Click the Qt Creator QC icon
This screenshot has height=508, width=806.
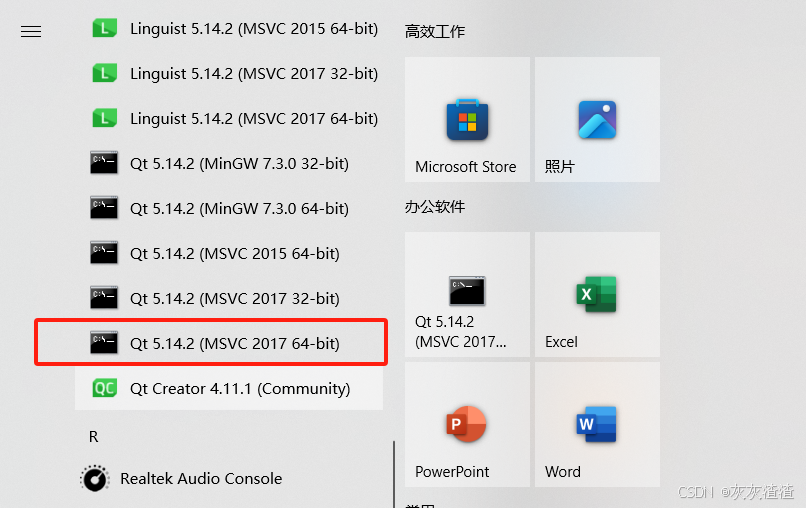tap(104, 388)
